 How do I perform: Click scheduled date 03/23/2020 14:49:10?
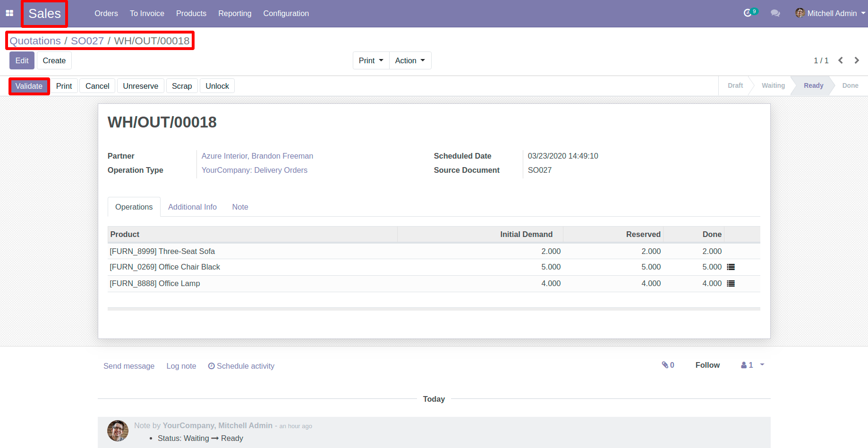coord(563,156)
